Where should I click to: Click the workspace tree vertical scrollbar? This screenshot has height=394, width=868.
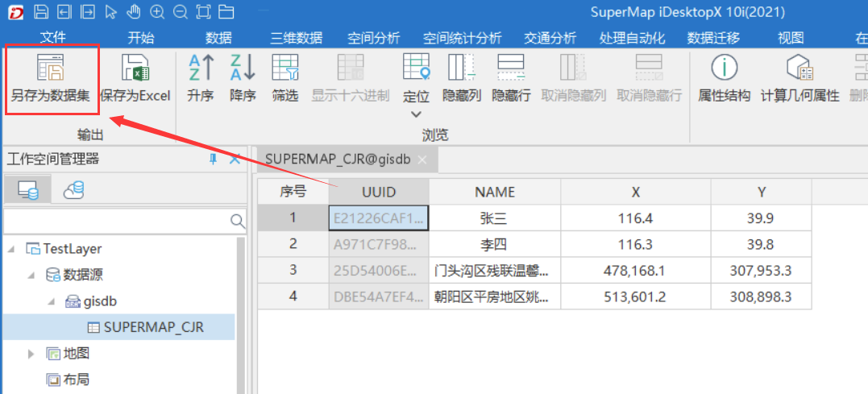point(241,315)
